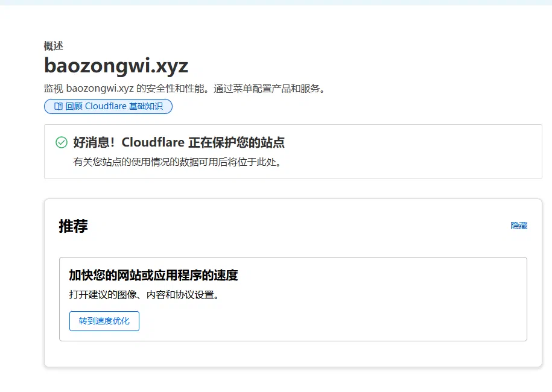
Task: Click the 监视 baozongwi.xyz 的安全性和性能 description
Action: click(x=185, y=88)
